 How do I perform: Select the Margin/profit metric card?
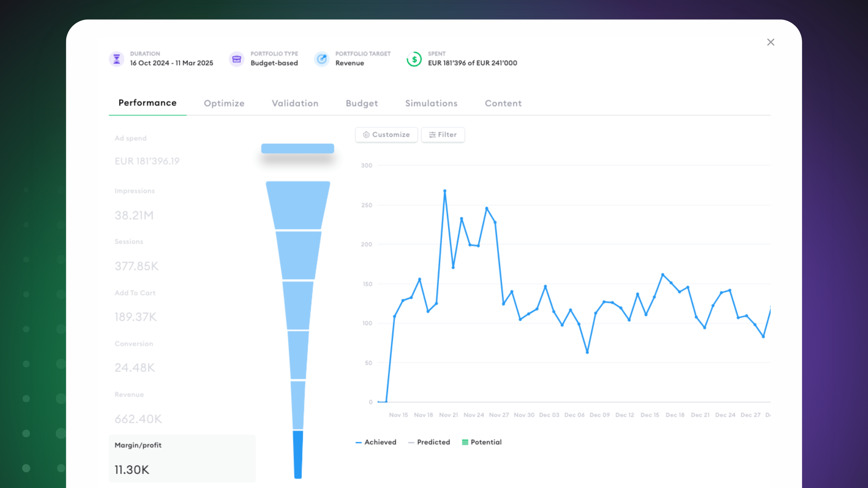pos(182,458)
